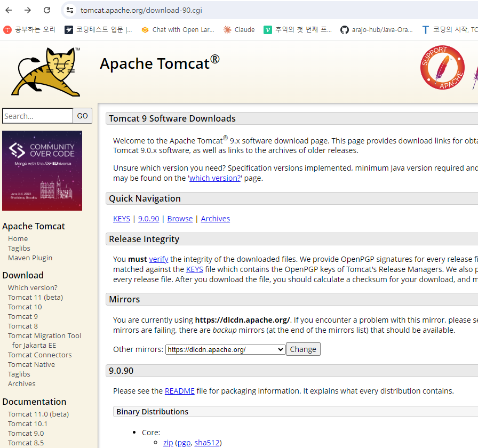Screen dimensions: 478x448
Task: Open Tomcat Native in sidebar
Action: click(31, 364)
